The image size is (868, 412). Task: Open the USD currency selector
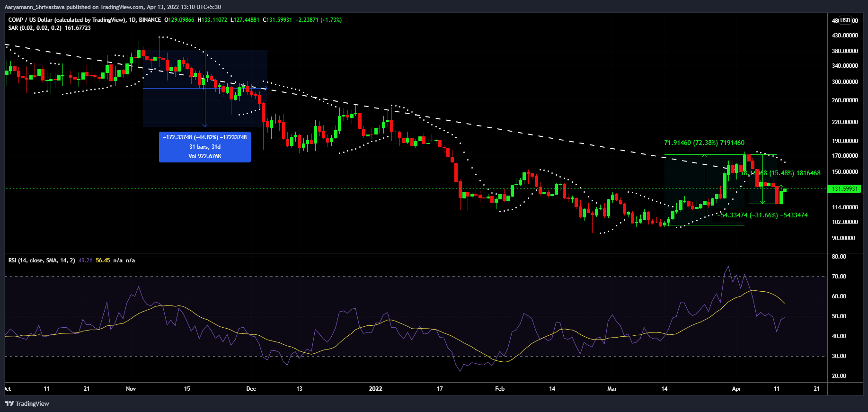tap(845, 20)
